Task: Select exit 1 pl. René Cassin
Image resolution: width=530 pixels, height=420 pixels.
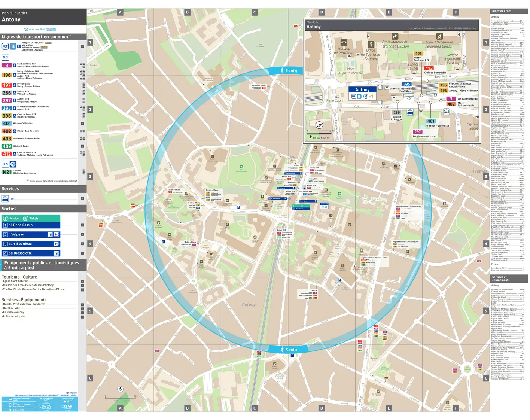Action: (x=31, y=225)
